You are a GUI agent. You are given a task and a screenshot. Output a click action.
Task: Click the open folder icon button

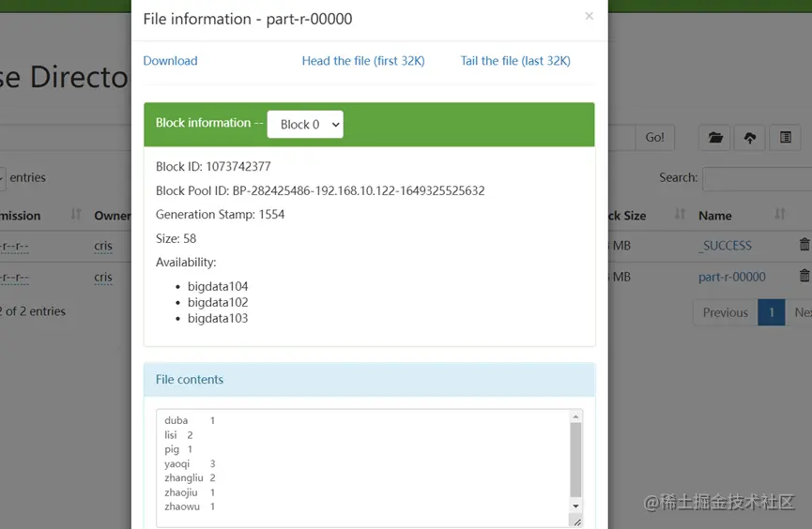pos(715,137)
